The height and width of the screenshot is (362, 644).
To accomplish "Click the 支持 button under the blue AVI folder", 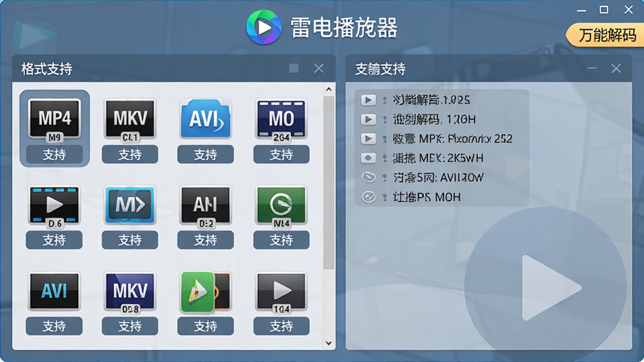I will point(206,155).
